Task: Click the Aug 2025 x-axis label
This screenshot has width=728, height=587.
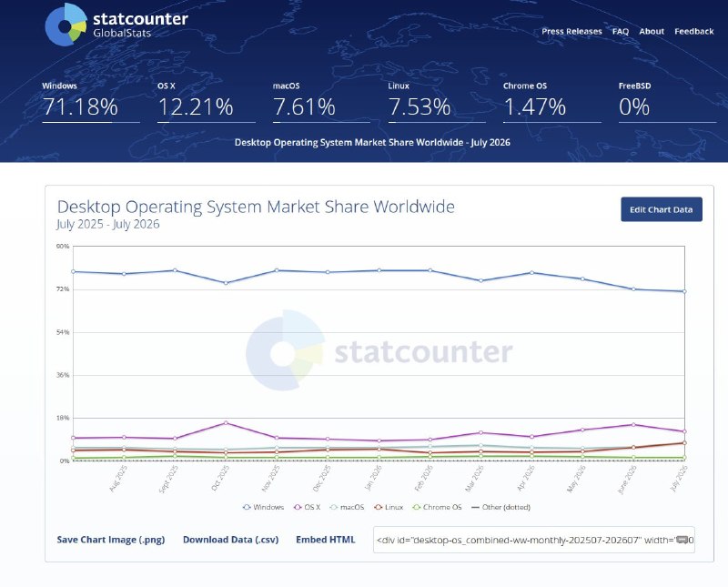Action: point(118,479)
